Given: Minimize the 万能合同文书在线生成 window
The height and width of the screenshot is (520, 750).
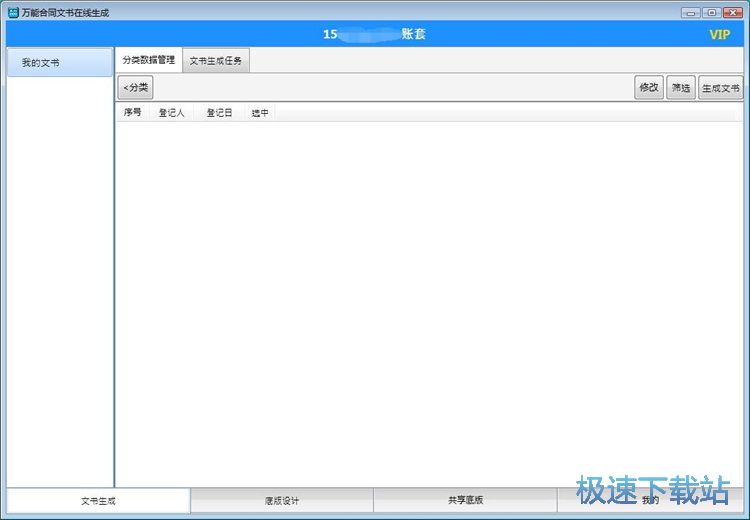Looking at the screenshot, I should 691,13.
